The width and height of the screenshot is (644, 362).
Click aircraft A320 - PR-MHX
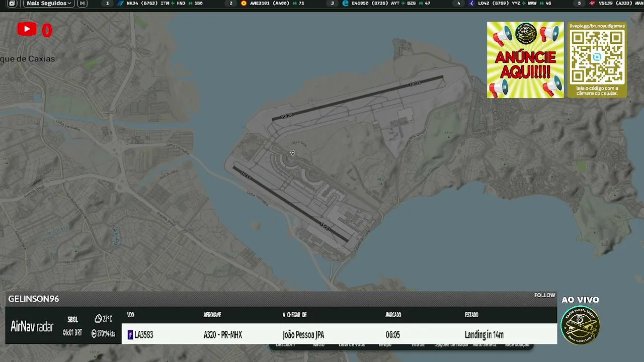tap(223, 335)
